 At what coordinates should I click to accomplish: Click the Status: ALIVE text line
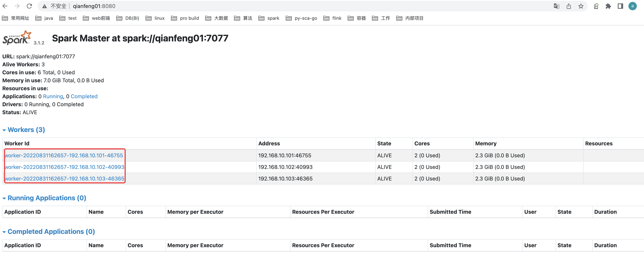[20, 112]
